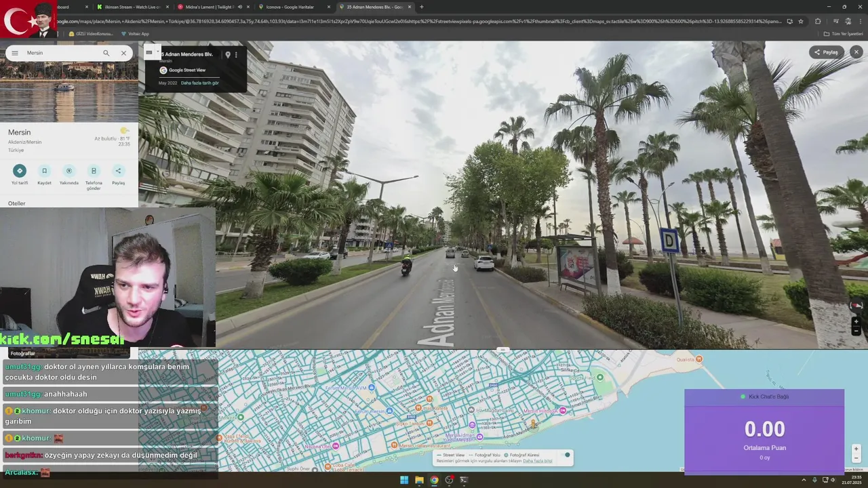Save the place with Kaydet icon
The width and height of the screenshot is (868, 488).
pos(44,171)
